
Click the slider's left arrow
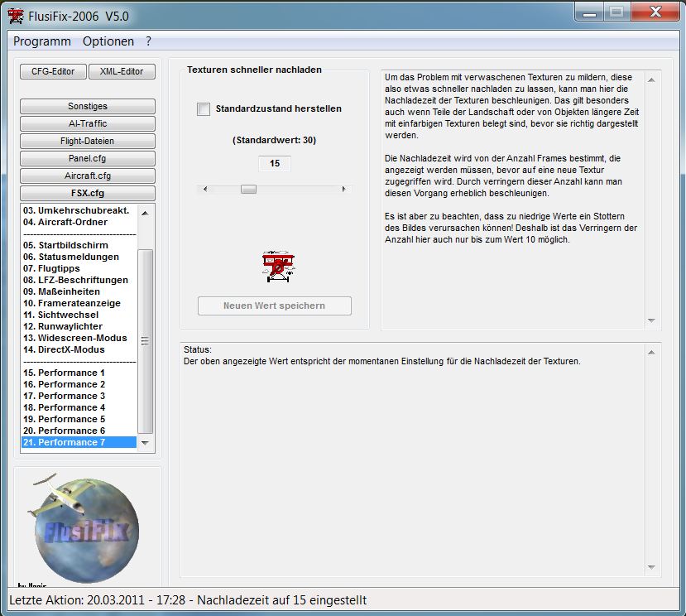click(x=205, y=189)
